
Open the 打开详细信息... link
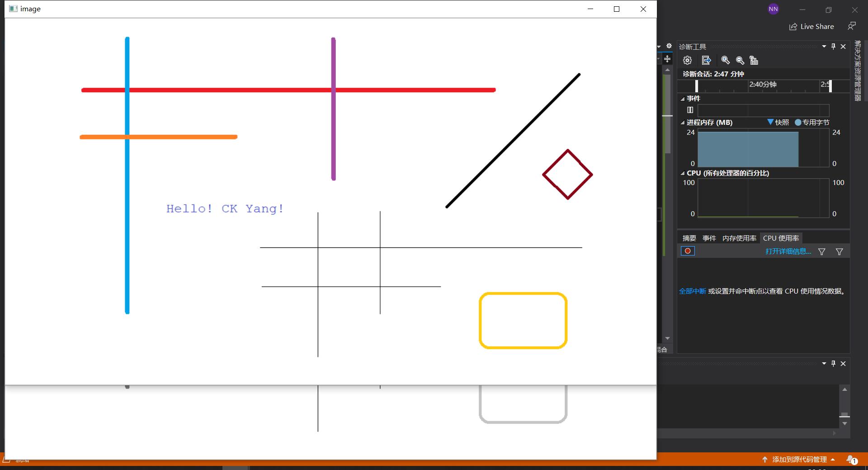[x=788, y=252]
